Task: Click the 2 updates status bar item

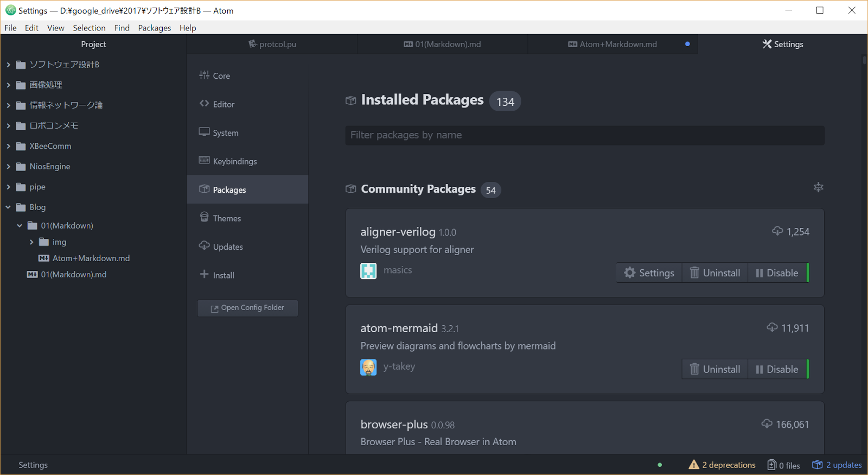Action: click(837, 465)
